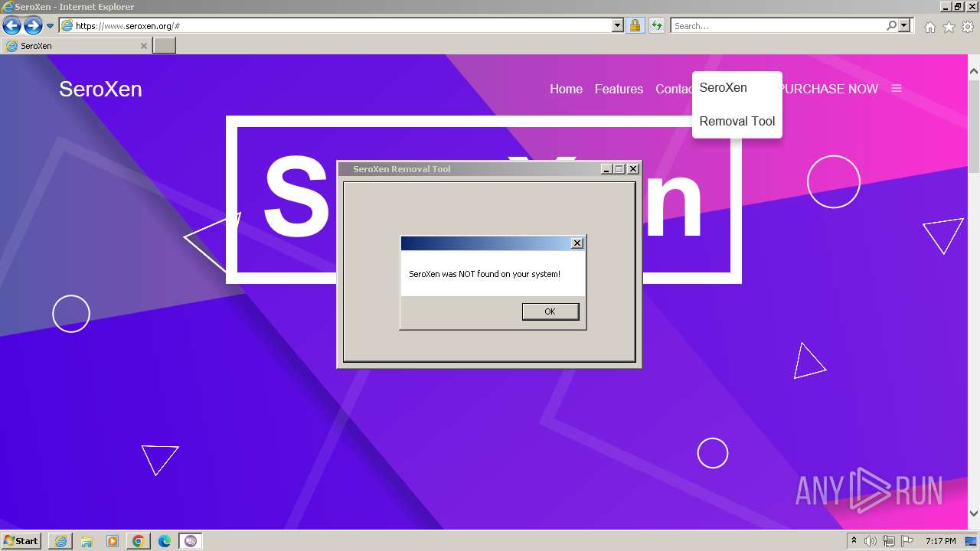Select SeroXen in the dropdown menu

point(723,87)
